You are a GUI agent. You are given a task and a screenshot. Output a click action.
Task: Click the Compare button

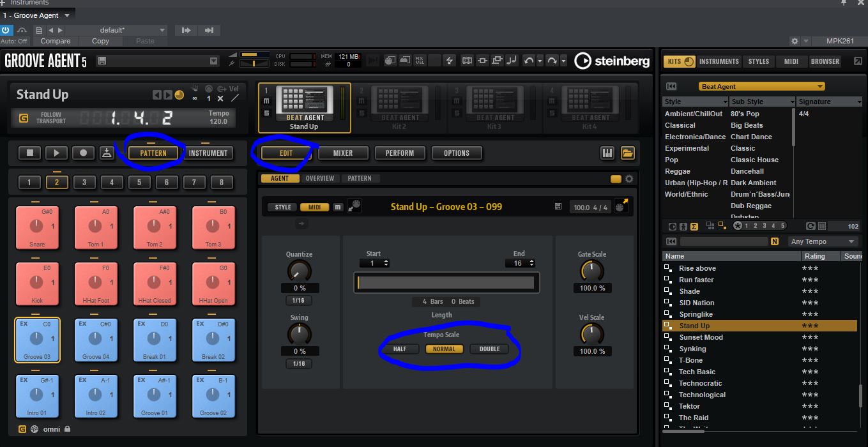pos(56,41)
